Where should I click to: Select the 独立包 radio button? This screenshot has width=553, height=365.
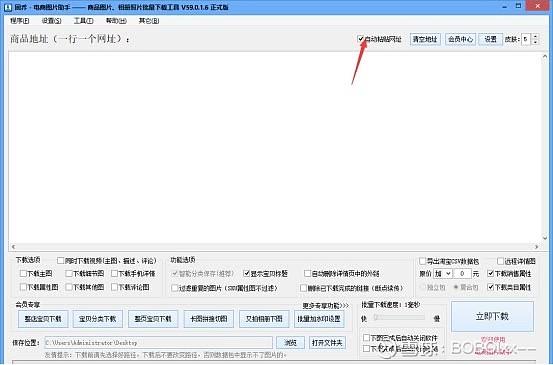(x=423, y=287)
